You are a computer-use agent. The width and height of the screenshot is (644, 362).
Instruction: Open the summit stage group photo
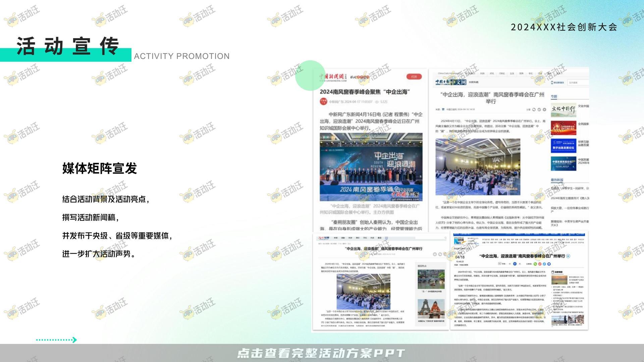(371, 167)
